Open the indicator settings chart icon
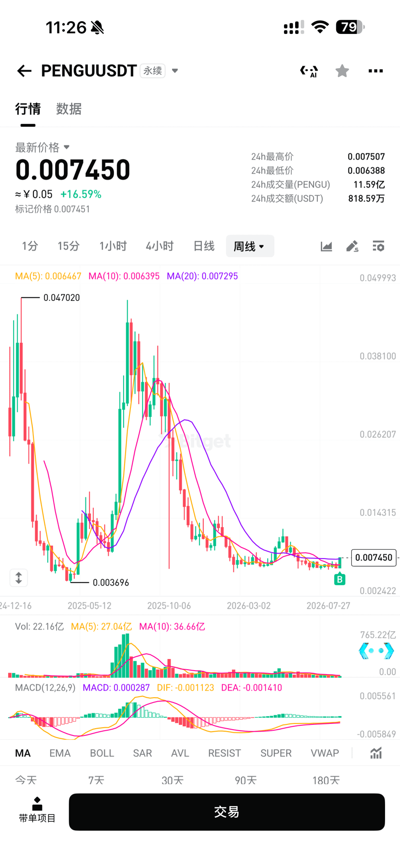Image resolution: width=400 pixels, height=868 pixels. [376, 753]
